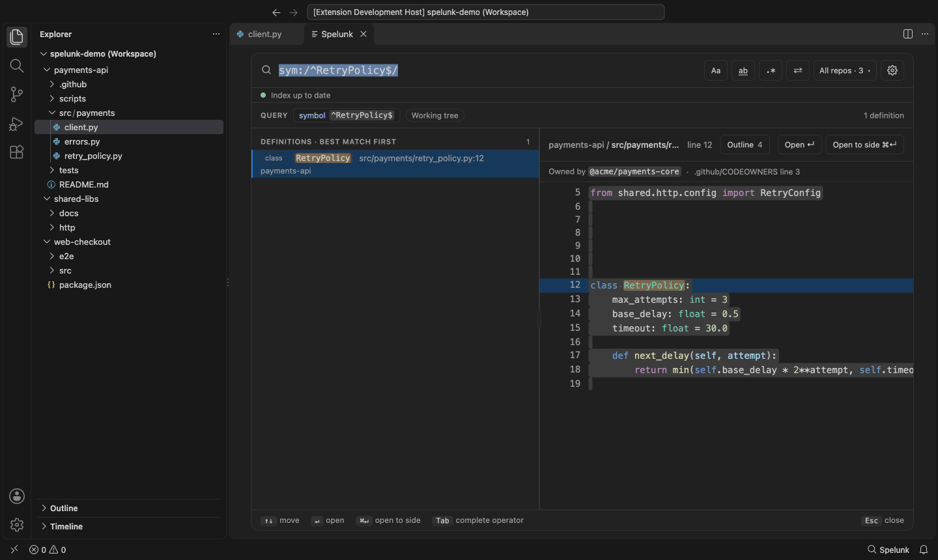Screen dimensions: 938x560
Task: Go back with the left arrow
Action: pyautogui.click(x=276, y=12)
